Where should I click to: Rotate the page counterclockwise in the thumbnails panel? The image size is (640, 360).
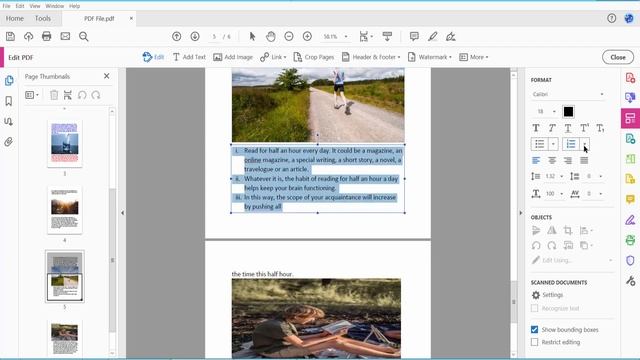click(x=82, y=95)
